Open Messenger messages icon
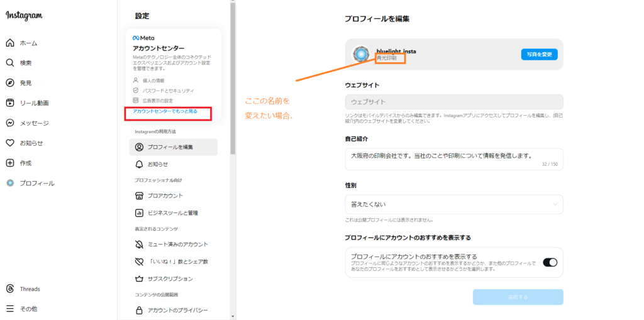 click(10, 123)
